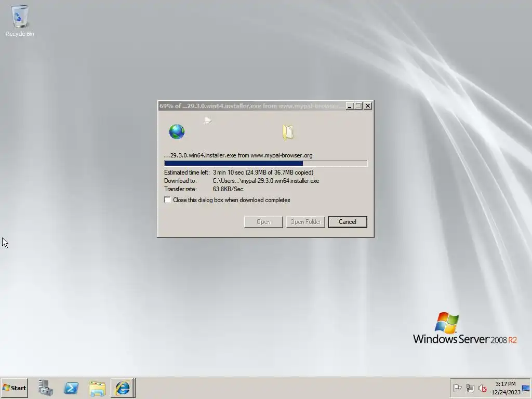The width and height of the screenshot is (532, 399).
Task: Cancel the download
Action: 348,222
